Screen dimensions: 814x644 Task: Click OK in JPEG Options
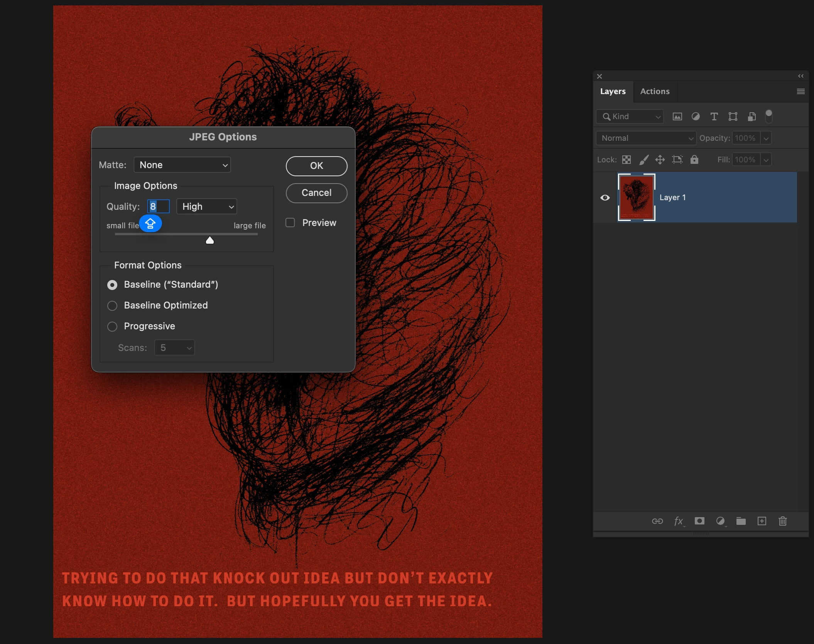316,166
